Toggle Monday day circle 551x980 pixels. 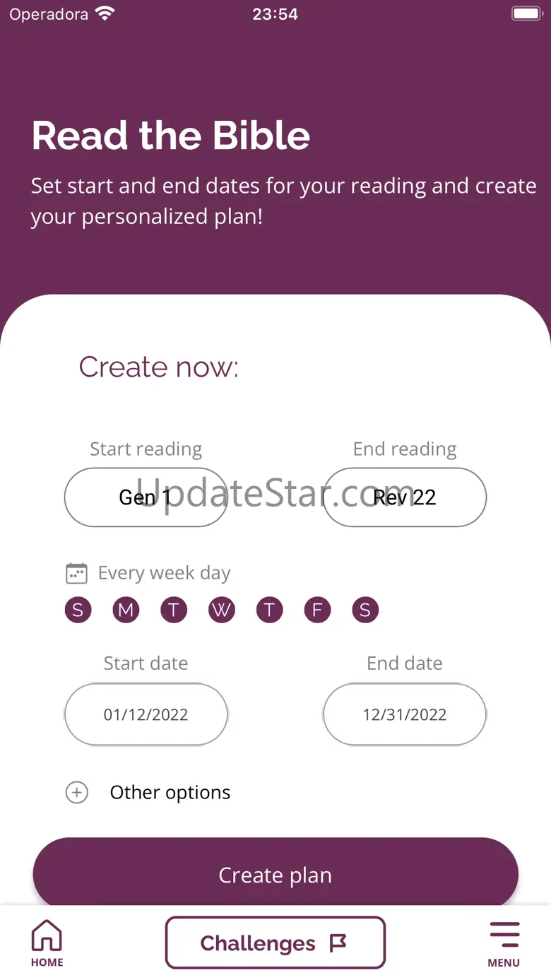(x=126, y=610)
